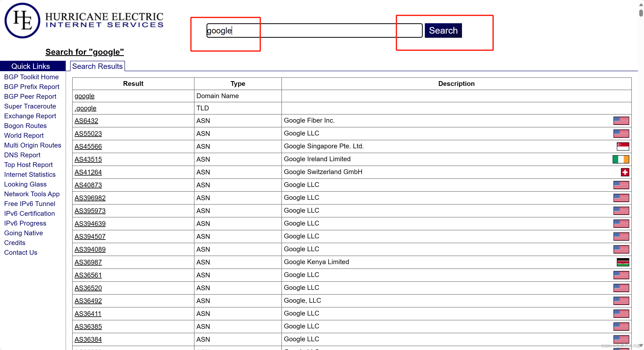Screen dimensions: 644x350
Task: Open the AS6432 ASN report
Action: tap(86, 121)
